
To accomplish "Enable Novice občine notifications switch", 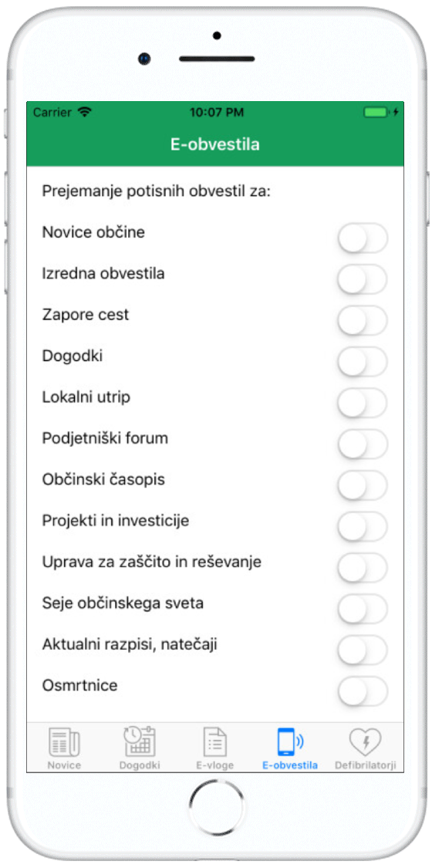I will (x=363, y=238).
